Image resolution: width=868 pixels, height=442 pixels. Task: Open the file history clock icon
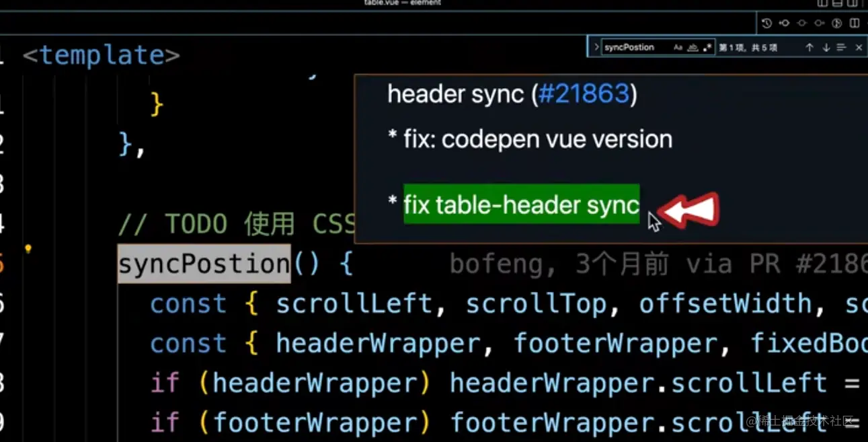tap(766, 24)
